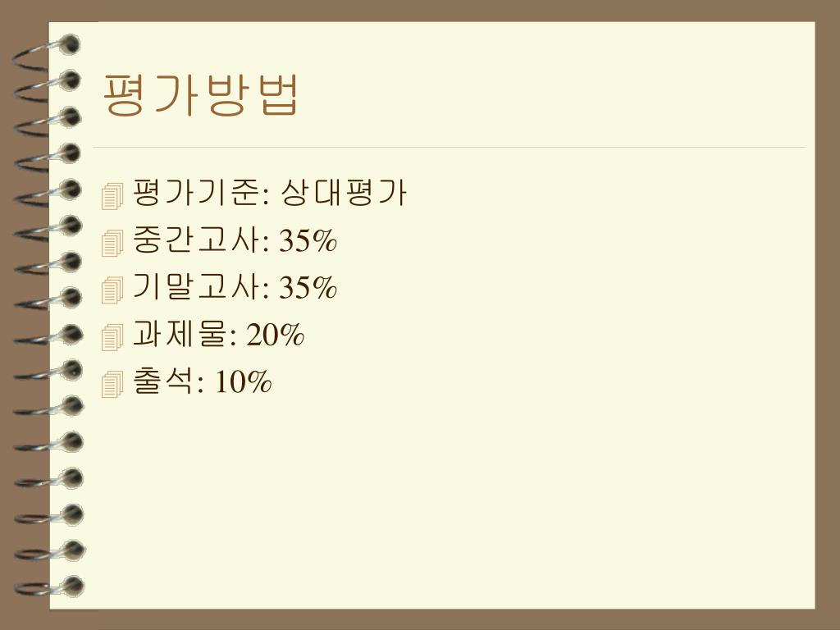Click the bullet icon next to 기말고사
This screenshot has height=630, width=840.
tap(112, 290)
